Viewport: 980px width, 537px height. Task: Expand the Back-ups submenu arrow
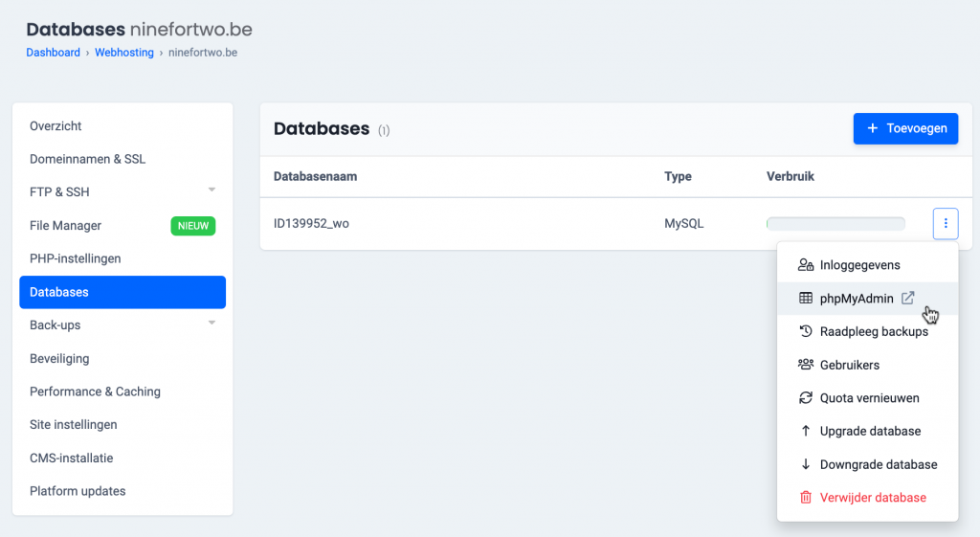click(212, 324)
